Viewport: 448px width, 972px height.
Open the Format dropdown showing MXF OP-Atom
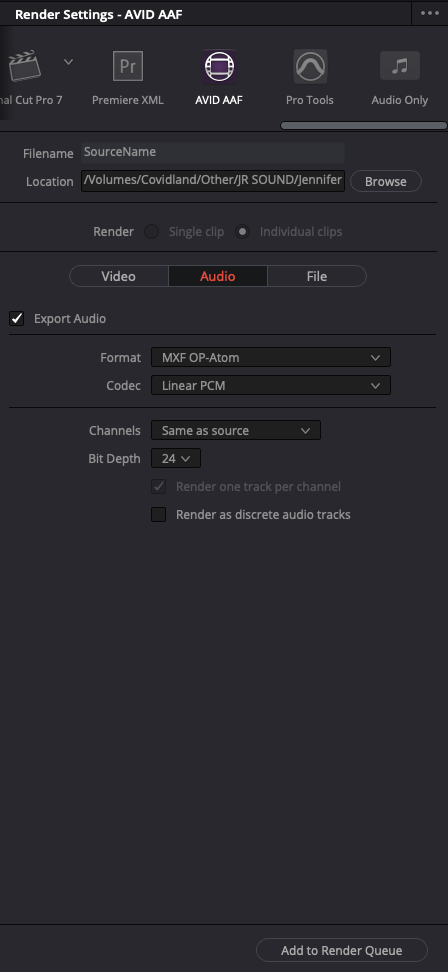coord(271,358)
